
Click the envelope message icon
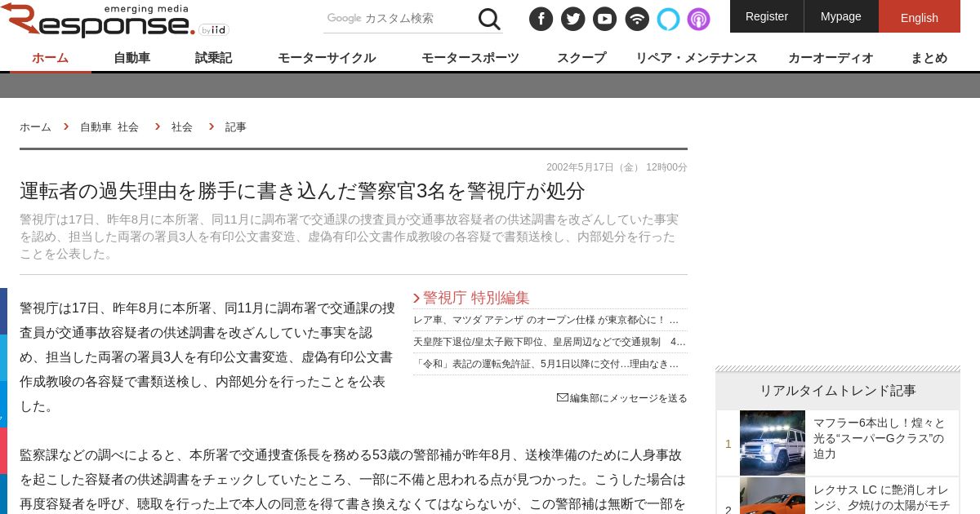(562, 397)
